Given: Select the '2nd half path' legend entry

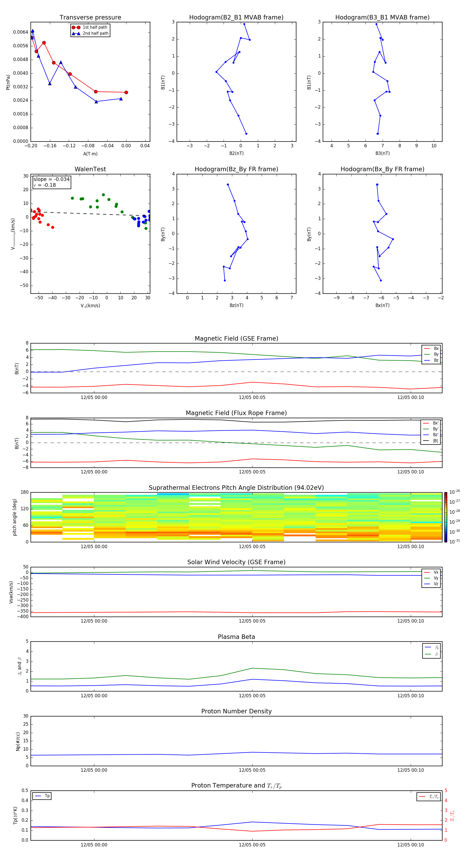Looking at the screenshot, I should [90, 33].
